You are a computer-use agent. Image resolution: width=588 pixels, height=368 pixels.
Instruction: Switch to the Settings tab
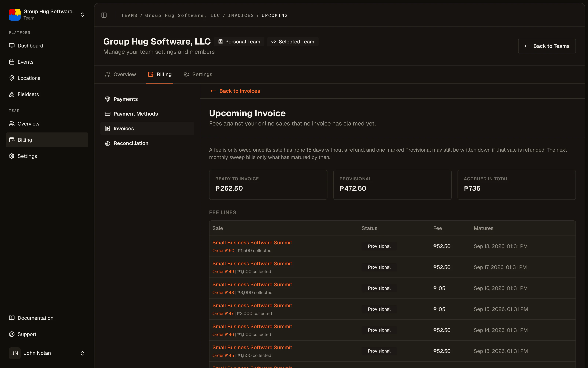coord(198,74)
